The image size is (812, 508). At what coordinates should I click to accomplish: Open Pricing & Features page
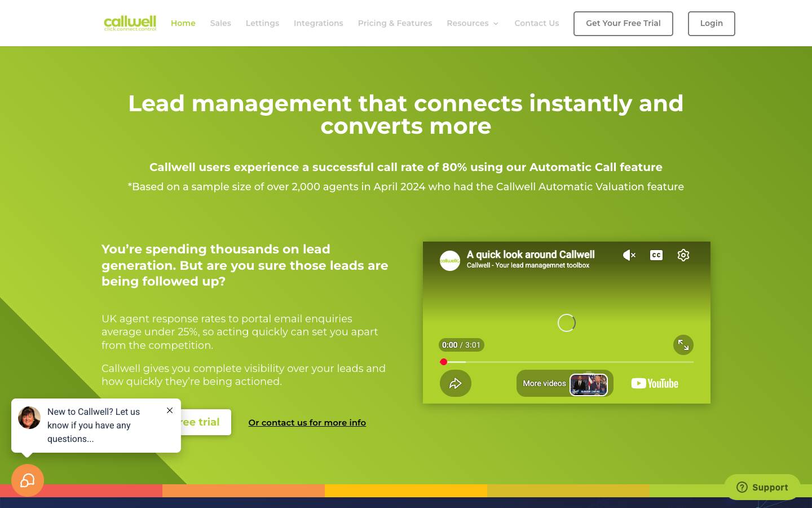[395, 23]
